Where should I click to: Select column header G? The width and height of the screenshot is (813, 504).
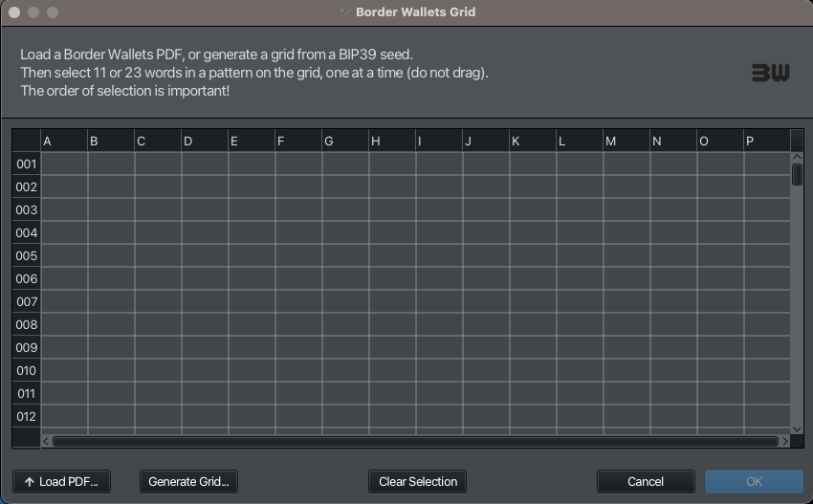(x=345, y=141)
